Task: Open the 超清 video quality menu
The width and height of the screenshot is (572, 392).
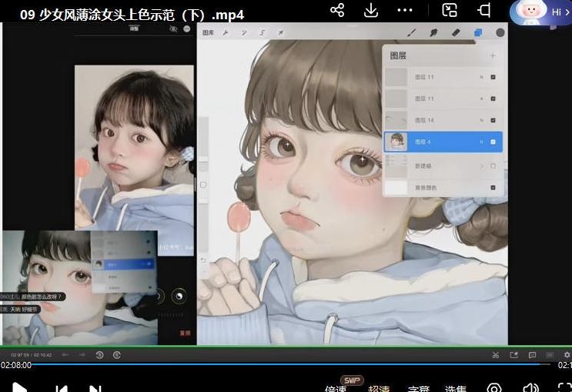Action: tap(379, 389)
